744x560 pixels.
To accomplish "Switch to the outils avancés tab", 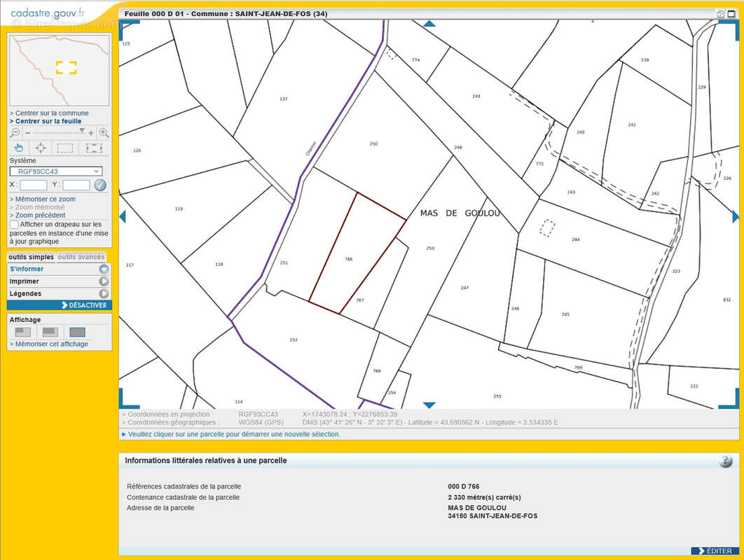I will (81, 257).
